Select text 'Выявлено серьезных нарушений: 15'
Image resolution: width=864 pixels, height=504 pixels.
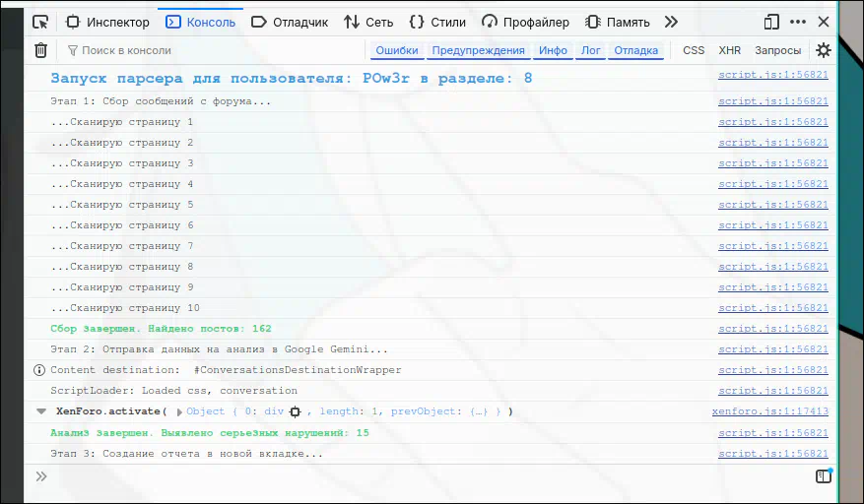click(265, 433)
